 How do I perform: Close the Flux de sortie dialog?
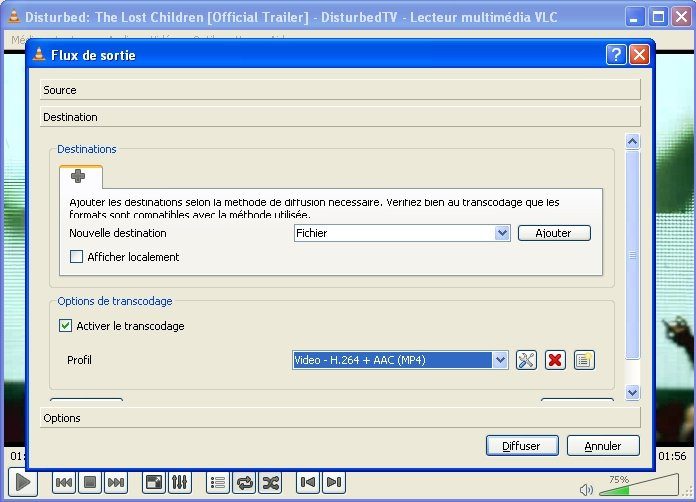(x=640, y=55)
